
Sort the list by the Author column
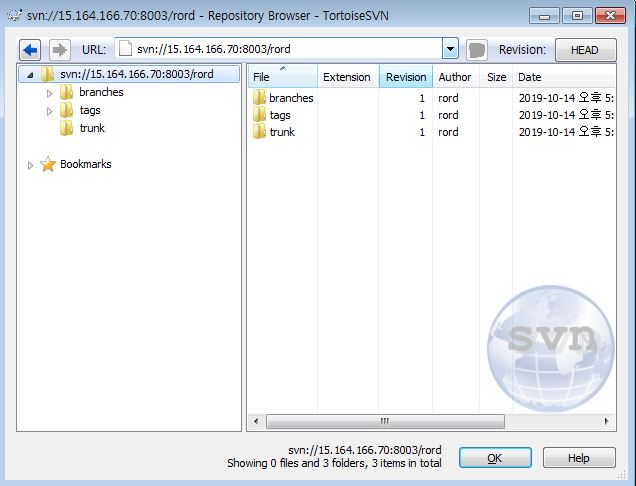click(456, 77)
